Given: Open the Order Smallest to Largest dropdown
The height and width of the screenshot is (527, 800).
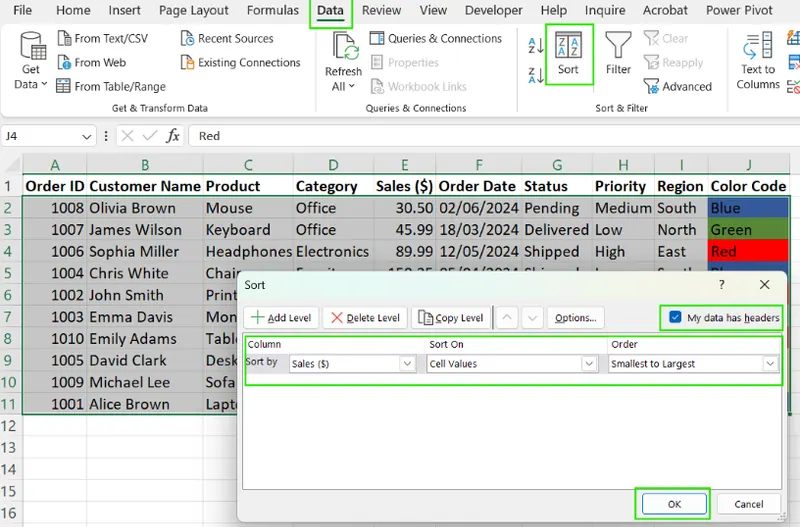Looking at the screenshot, I should click(x=769, y=364).
